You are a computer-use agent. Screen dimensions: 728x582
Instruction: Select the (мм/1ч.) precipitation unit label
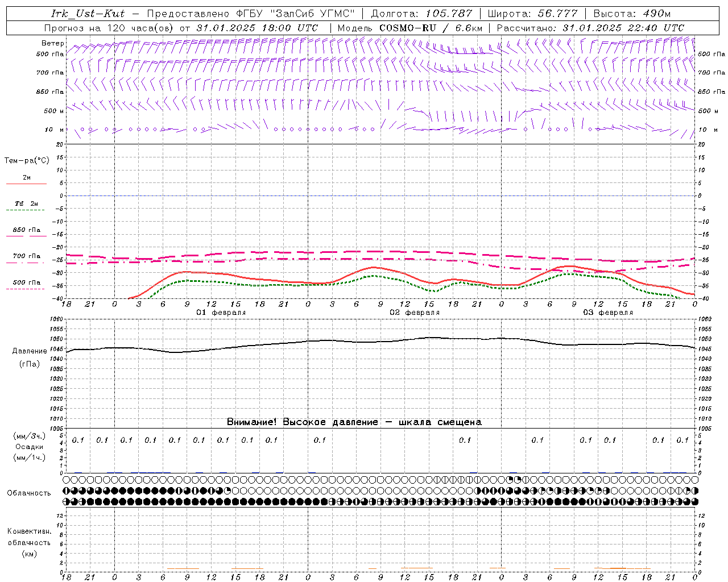tap(29, 458)
